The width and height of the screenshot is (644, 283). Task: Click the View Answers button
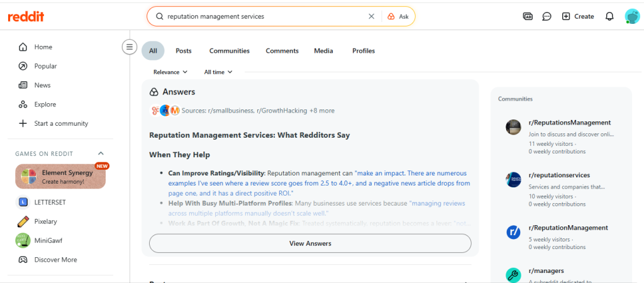click(x=310, y=243)
